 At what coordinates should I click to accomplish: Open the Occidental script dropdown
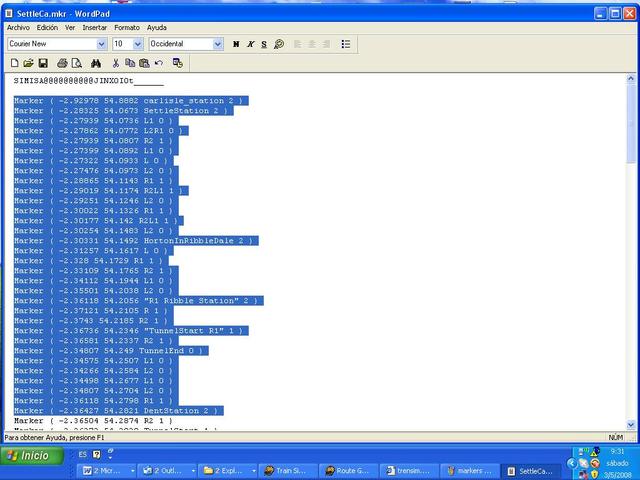click(218, 44)
